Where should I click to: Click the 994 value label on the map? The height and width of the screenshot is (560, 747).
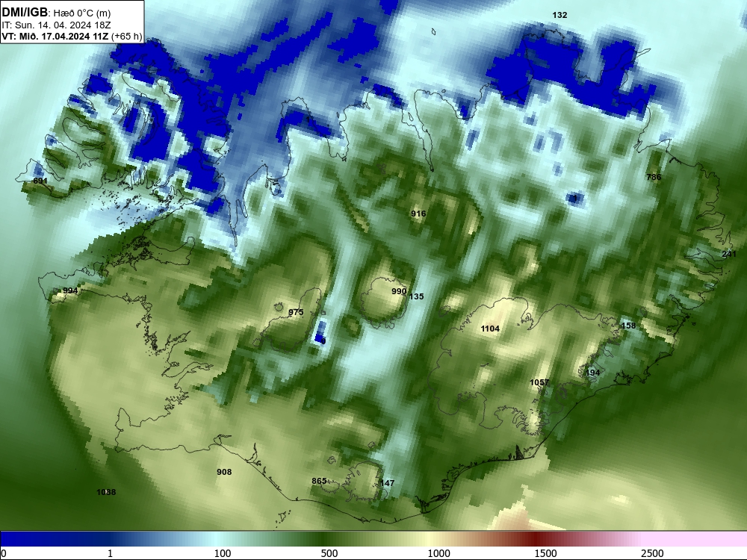pos(70,291)
